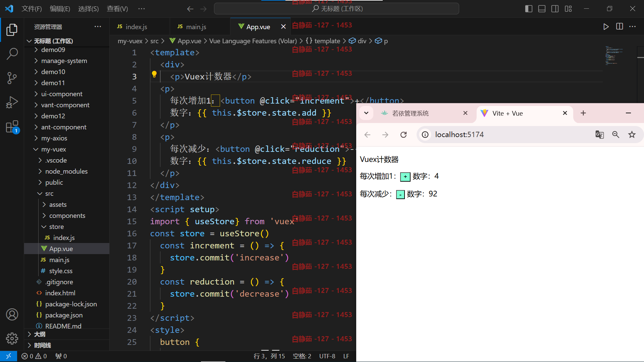
Task: Bookmark the page with the star icon
Action: 632,135
